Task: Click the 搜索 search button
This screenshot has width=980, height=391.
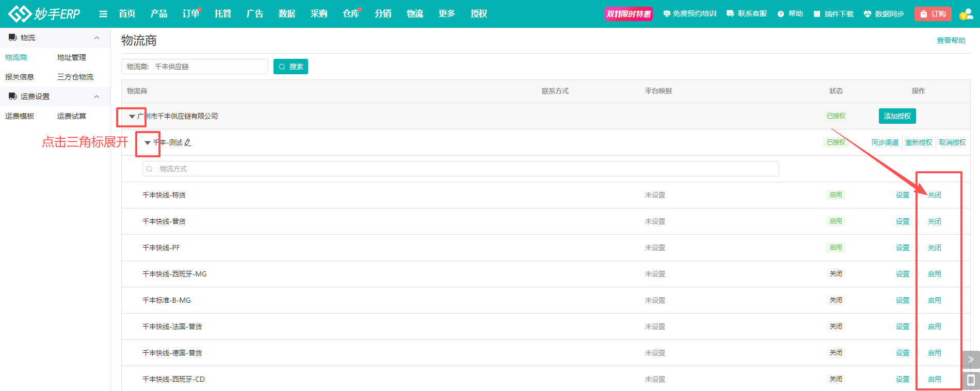Action: coord(291,67)
